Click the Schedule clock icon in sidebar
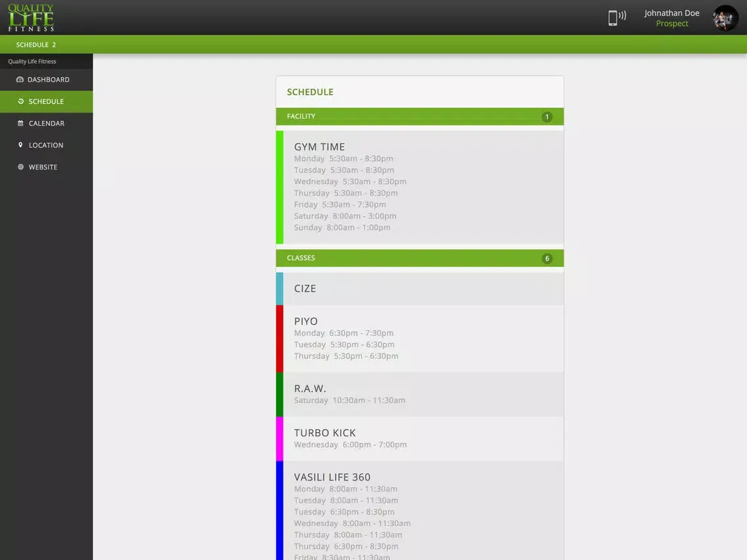747x560 pixels. [x=20, y=101]
